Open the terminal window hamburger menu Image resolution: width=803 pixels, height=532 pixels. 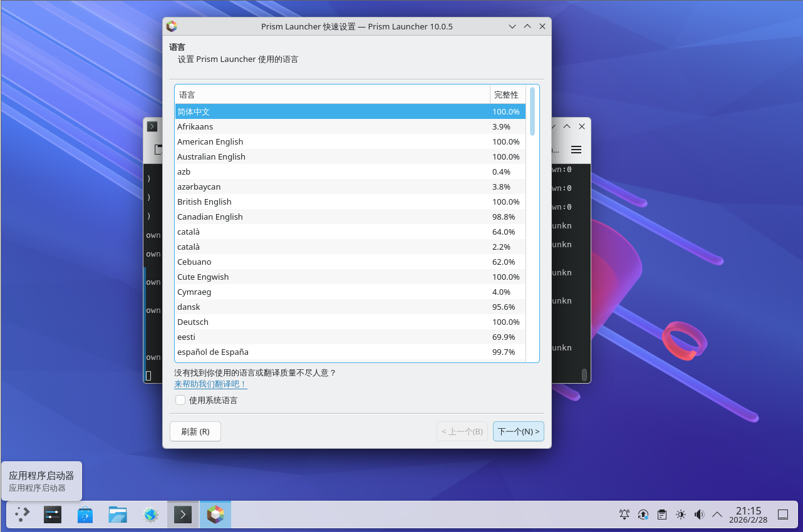(576, 150)
